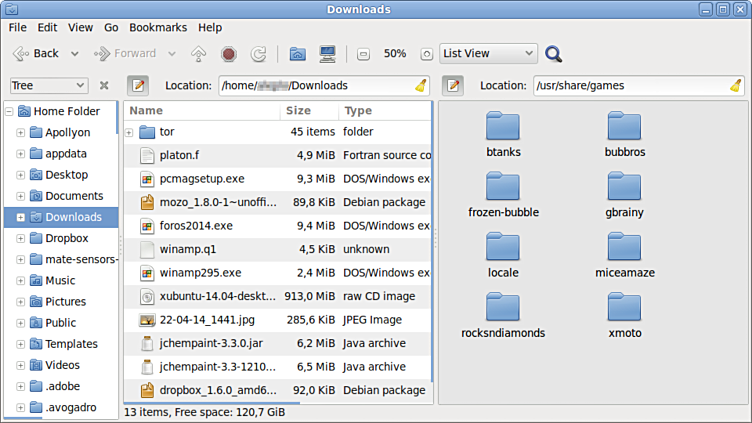This screenshot has height=423, width=752.
Task: Open the View menu
Action: [80, 28]
